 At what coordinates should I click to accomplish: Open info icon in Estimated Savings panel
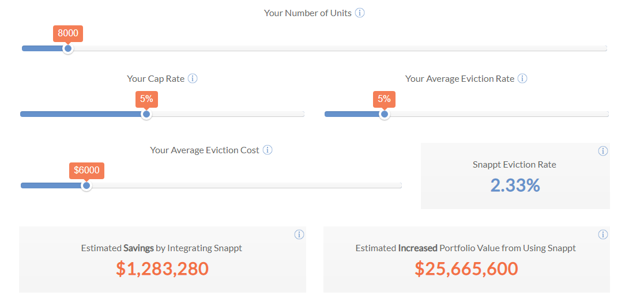pyautogui.click(x=299, y=234)
